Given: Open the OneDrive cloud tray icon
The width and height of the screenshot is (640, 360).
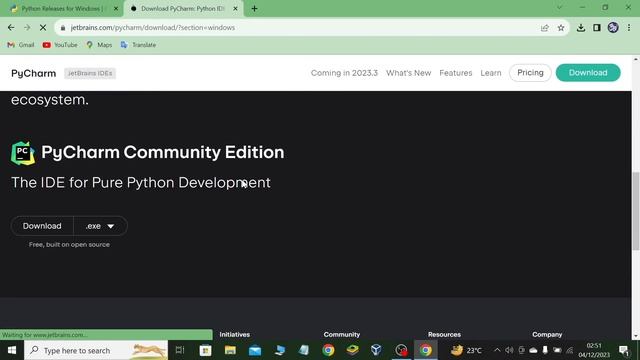Looking at the screenshot, I should coord(533,350).
